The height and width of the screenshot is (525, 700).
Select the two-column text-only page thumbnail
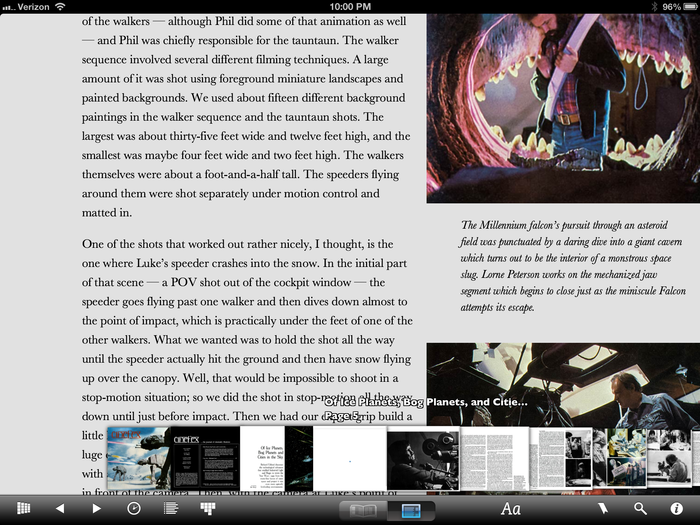coord(494,459)
